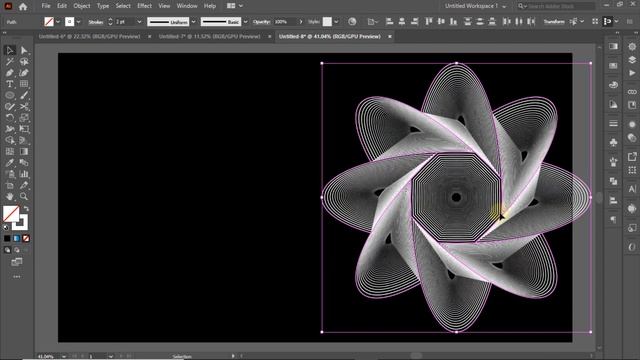Open the Recolor Artwork wheel icon
This screenshot has height=360, width=640.
352,21
